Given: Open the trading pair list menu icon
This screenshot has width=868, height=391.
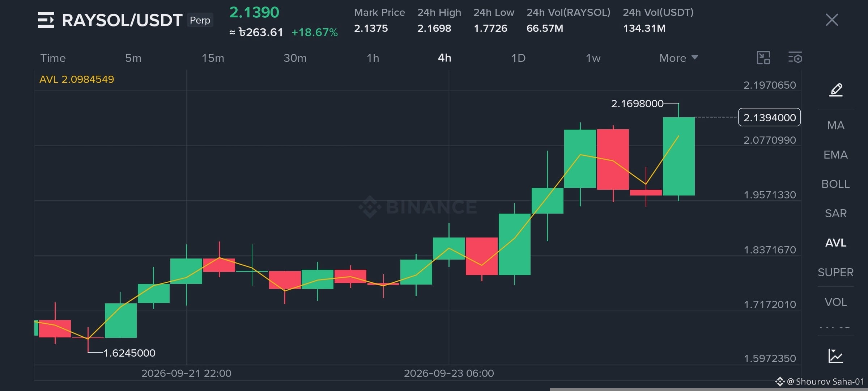Looking at the screenshot, I should point(46,20).
